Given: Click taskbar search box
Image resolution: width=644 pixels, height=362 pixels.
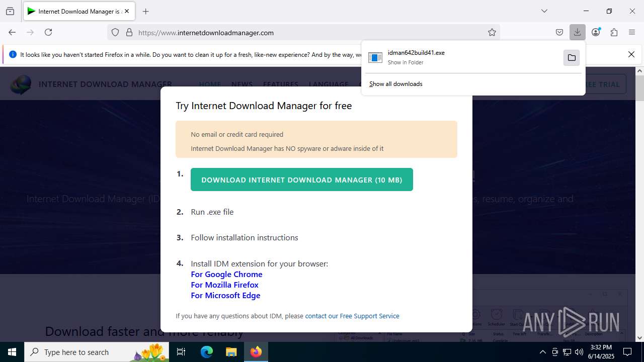Looking at the screenshot, I should click(97, 352).
